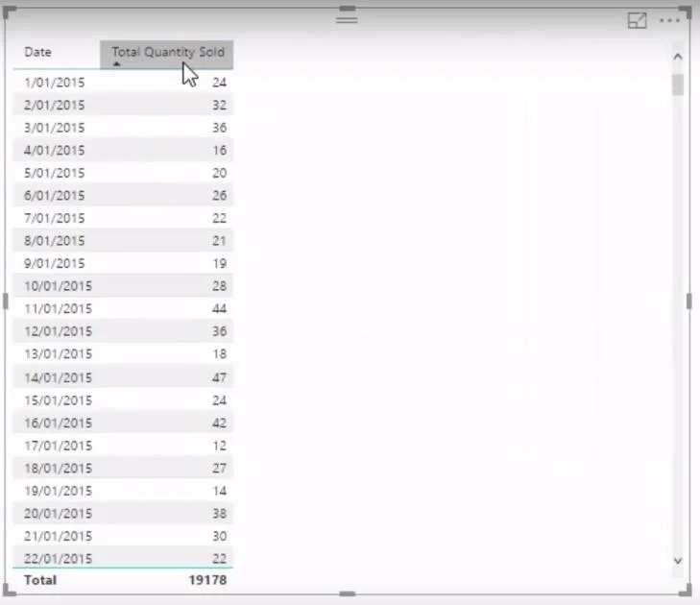Click quantity 16 for 4/01/2015
700x605 pixels.
click(x=219, y=151)
